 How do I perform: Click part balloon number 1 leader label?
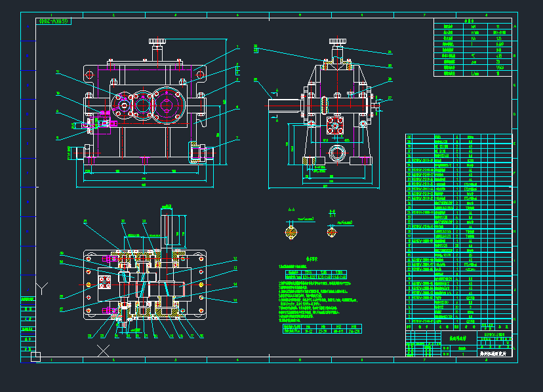237,47
